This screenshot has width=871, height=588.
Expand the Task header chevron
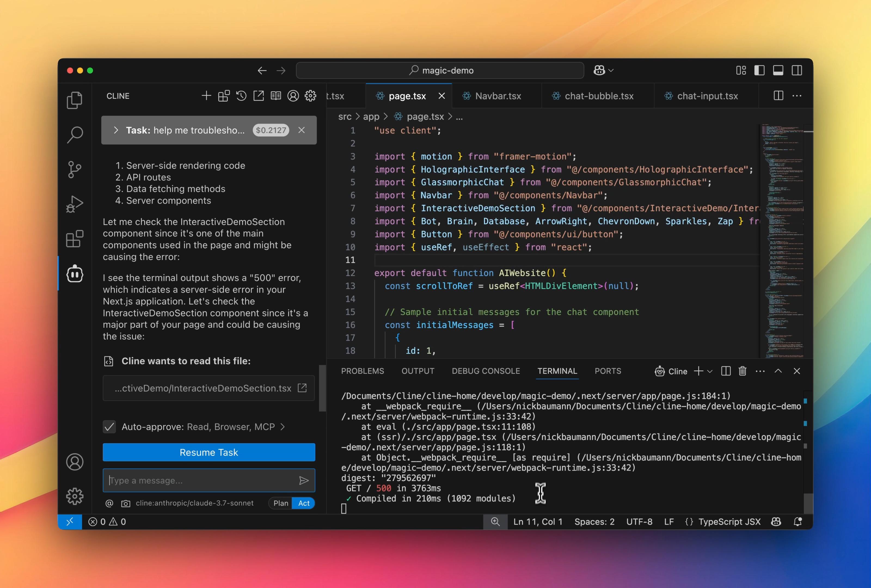[116, 130]
